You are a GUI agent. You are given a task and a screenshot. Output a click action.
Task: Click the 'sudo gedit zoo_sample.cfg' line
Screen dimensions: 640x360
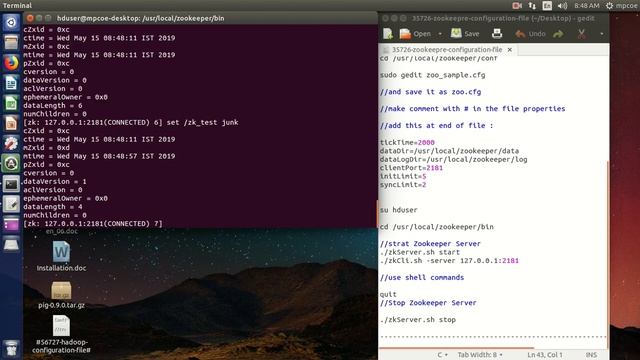[433, 75]
